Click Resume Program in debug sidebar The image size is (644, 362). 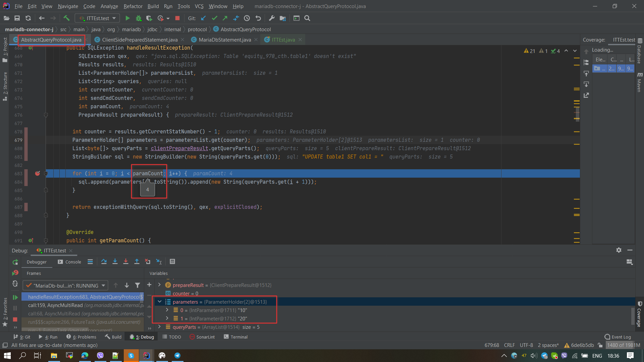coord(15,297)
